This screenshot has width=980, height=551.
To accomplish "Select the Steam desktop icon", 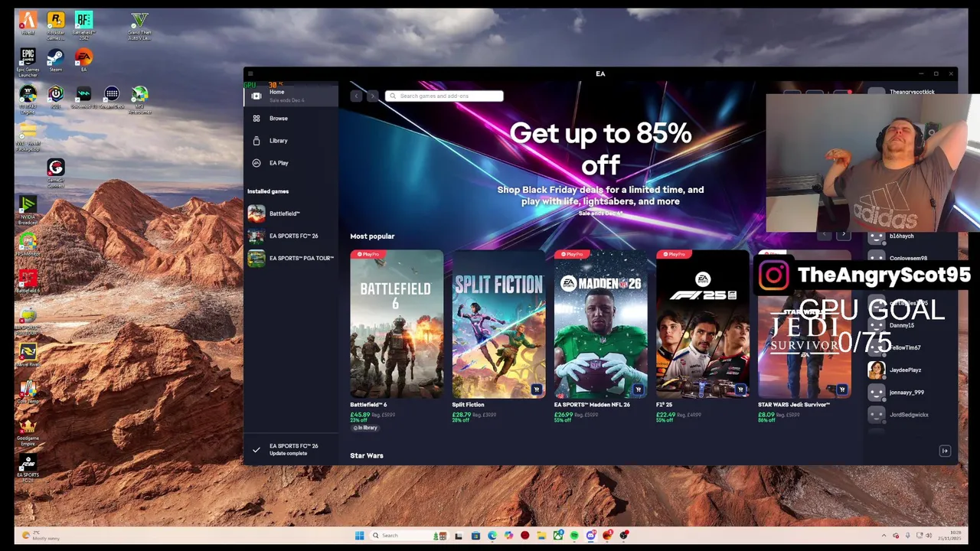I will point(55,60).
